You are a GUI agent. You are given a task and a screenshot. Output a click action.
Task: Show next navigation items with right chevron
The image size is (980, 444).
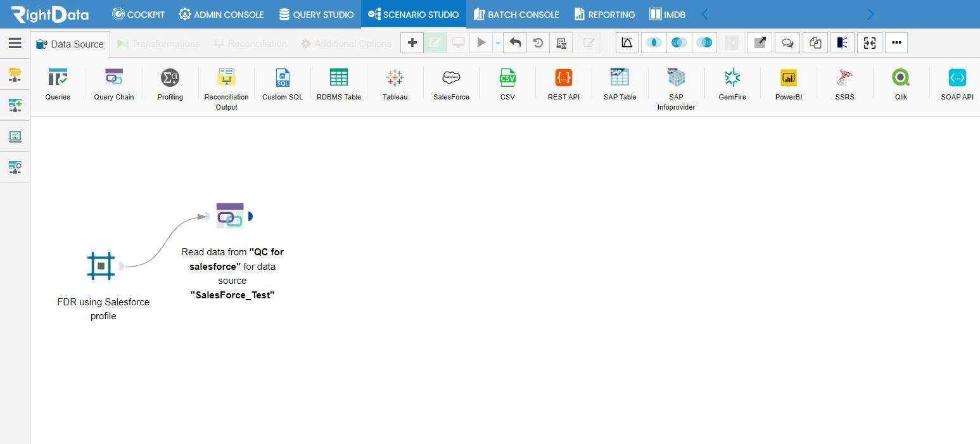pos(870,14)
